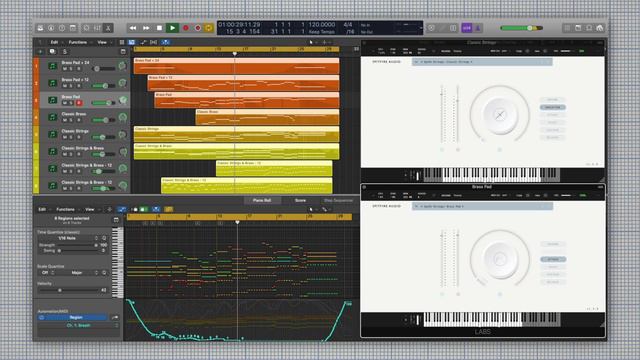Screen dimensions: 640x360
Task: Open Ch. 1: Breath parameter dropdown
Action: [x=78, y=326]
